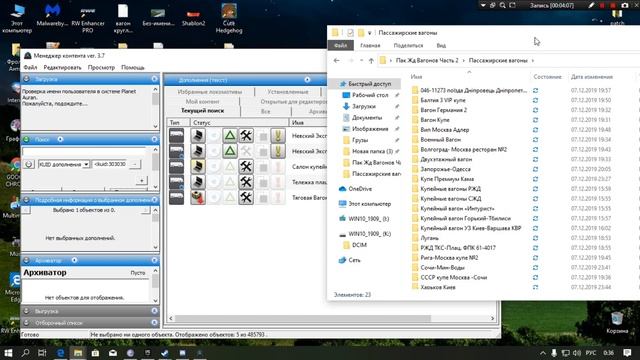
Task: Open Вид ribbon tab in Explorer
Action: coord(441,45)
